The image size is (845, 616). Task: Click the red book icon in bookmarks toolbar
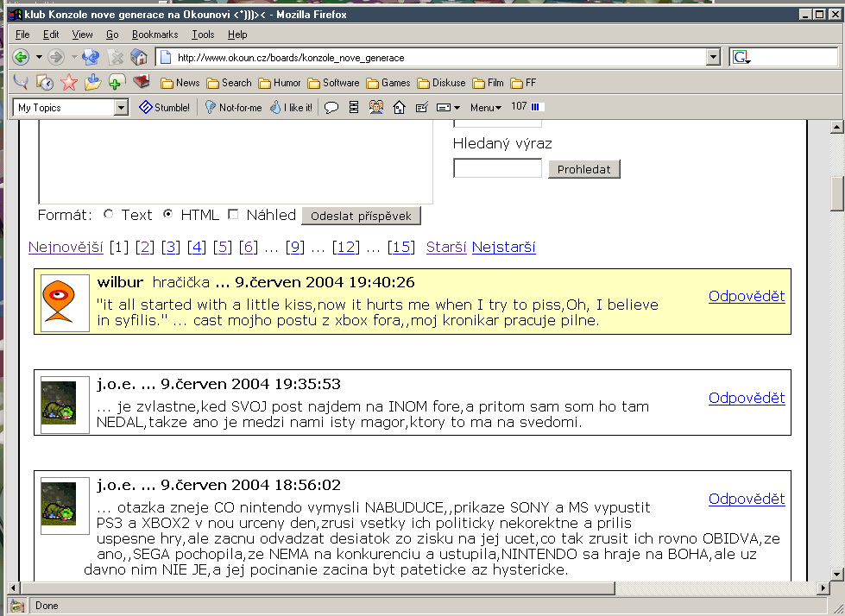pyautogui.click(x=142, y=82)
